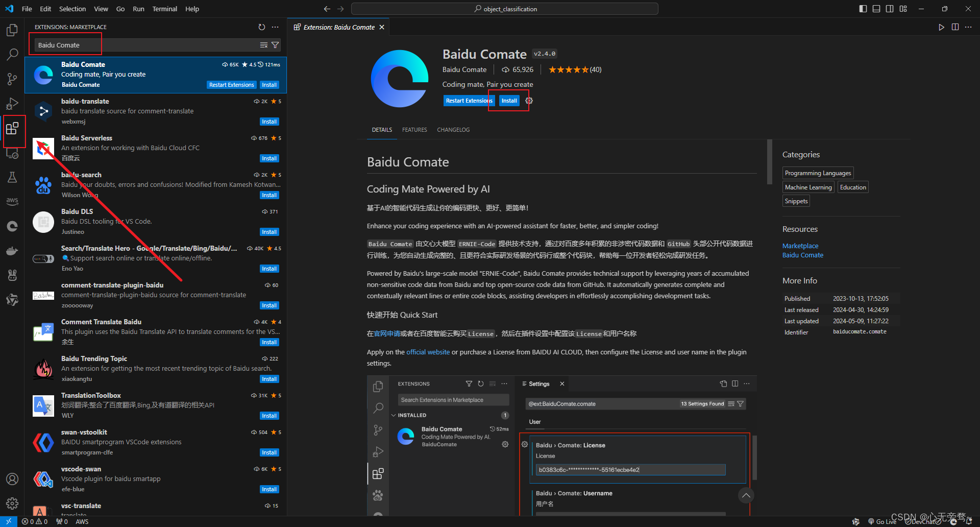Open Marketplace resource link
This screenshot has width=980, height=527.
point(800,246)
